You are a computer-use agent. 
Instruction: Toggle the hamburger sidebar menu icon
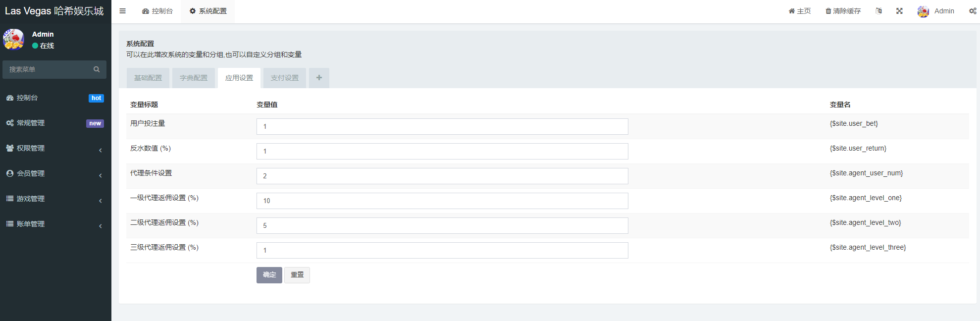(122, 11)
